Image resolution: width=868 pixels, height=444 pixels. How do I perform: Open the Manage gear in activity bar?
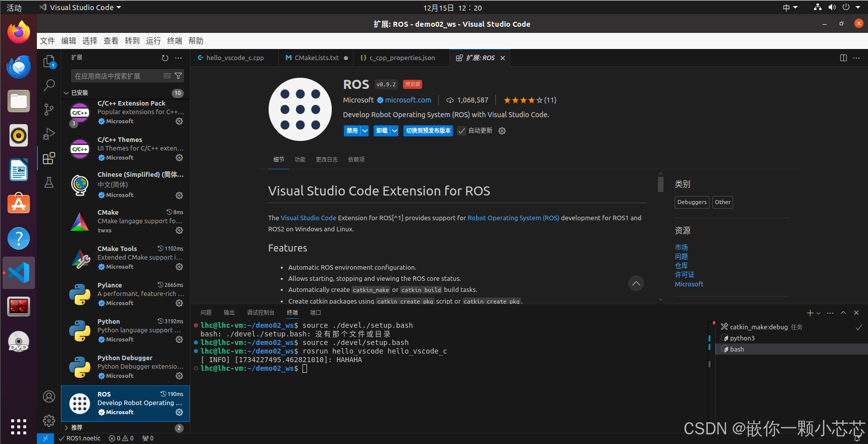point(49,420)
